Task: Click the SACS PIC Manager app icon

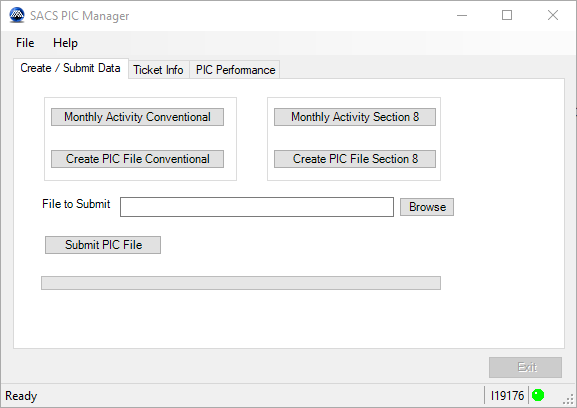Action: (x=17, y=15)
